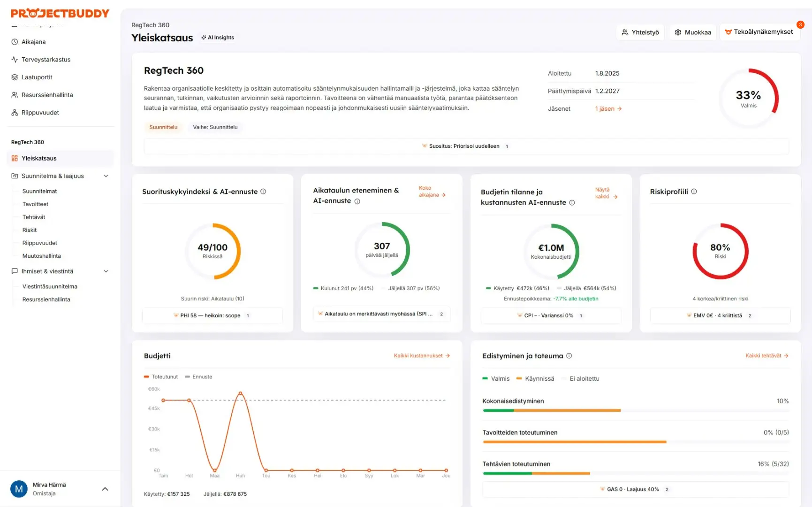Expand the Mirva Härmä user menu
This screenshot has height=507, width=812.
(105, 489)
